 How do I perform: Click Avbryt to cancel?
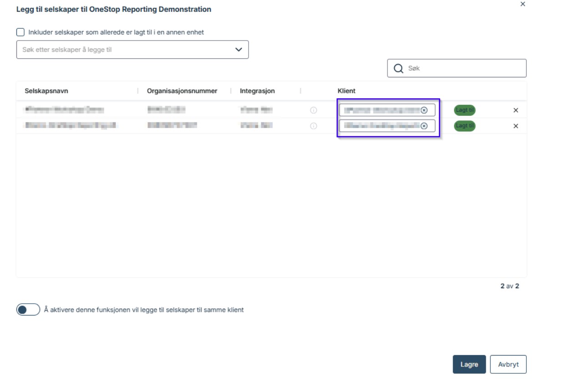click(508, 365)
